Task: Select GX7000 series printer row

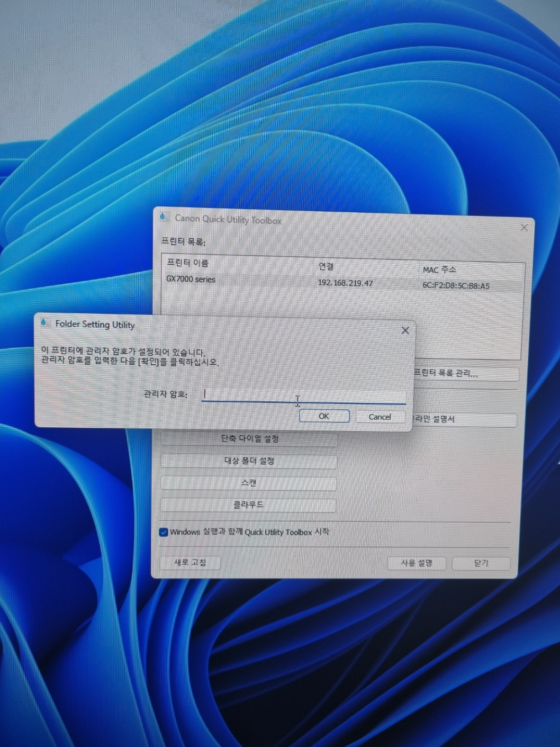Action: (x=342, y=282)
